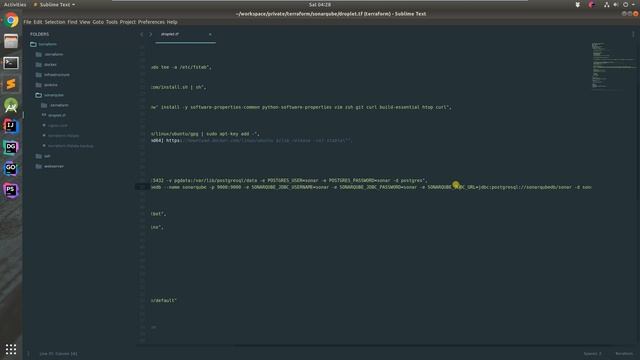Viewport: 640px width, 360px height.
Task: Click the volume icon in top bar
Action: (x=616, y=4)
